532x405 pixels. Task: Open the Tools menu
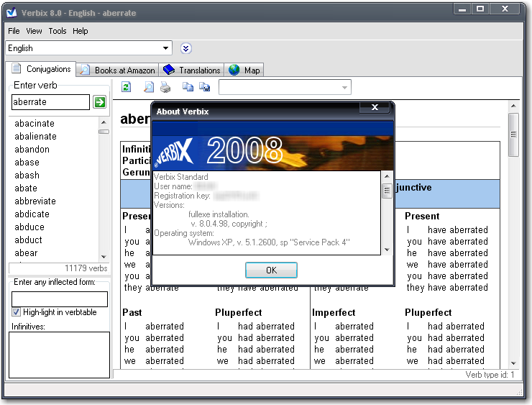coord(58,31)
